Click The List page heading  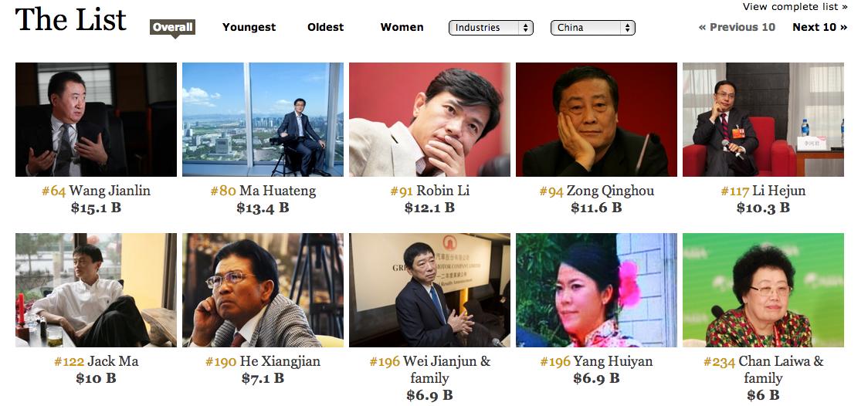[71, 19]
